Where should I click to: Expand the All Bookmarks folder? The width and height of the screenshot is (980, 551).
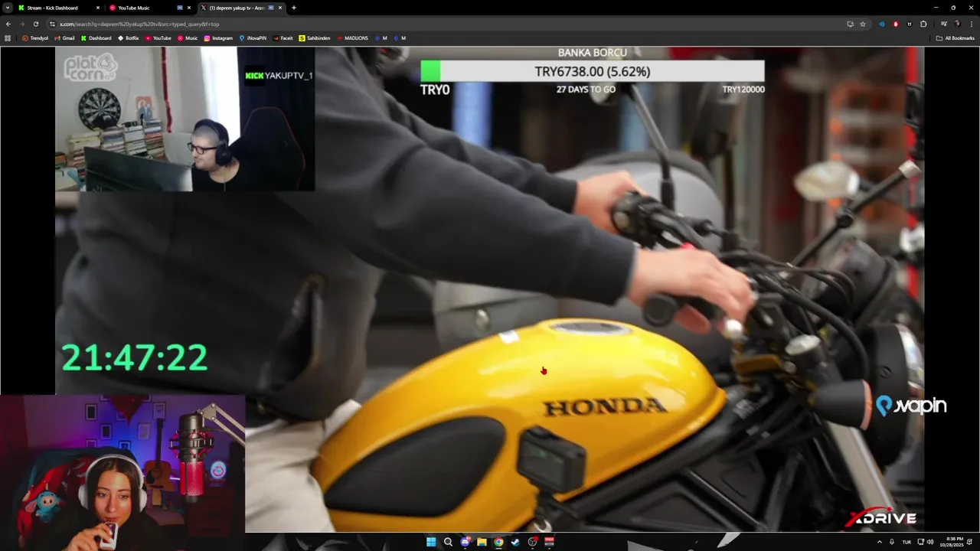coord(955,37)
